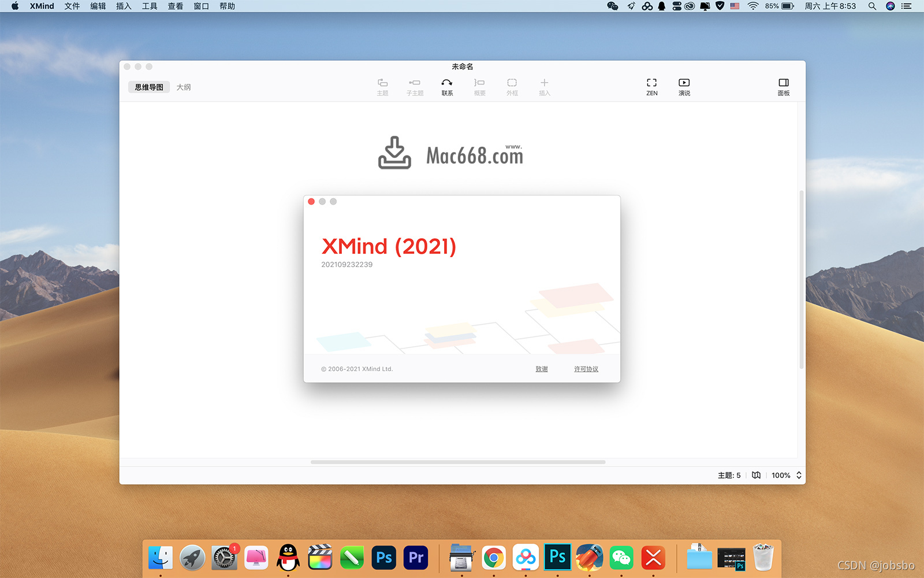This screenshot has height=578, width=924.
Task: Open the 文件 menu
Action: tap(72, 6)
